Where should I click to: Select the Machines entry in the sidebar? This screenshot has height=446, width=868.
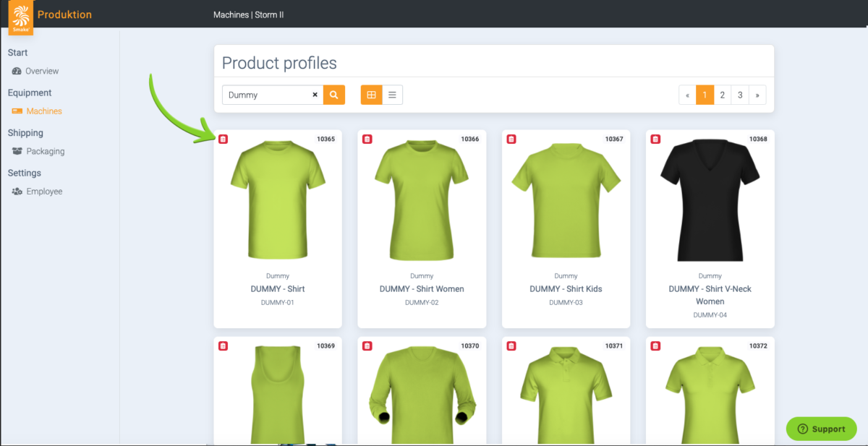pos(43,111)
